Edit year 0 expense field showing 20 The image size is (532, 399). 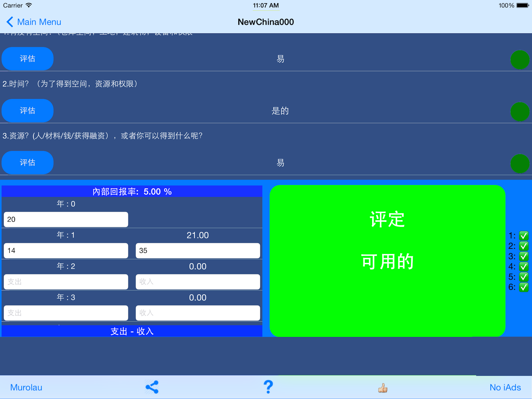point(66,220)
